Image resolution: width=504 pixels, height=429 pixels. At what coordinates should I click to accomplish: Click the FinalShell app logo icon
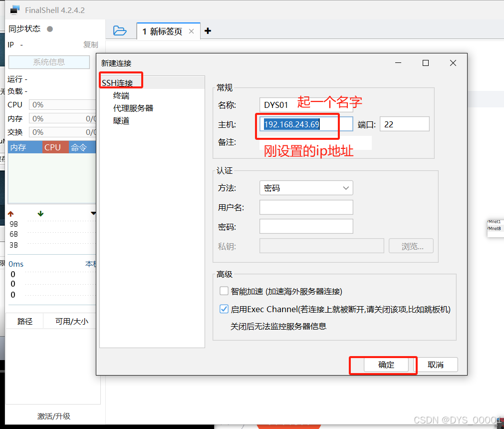pyautogui.click(x=14, y=10)
